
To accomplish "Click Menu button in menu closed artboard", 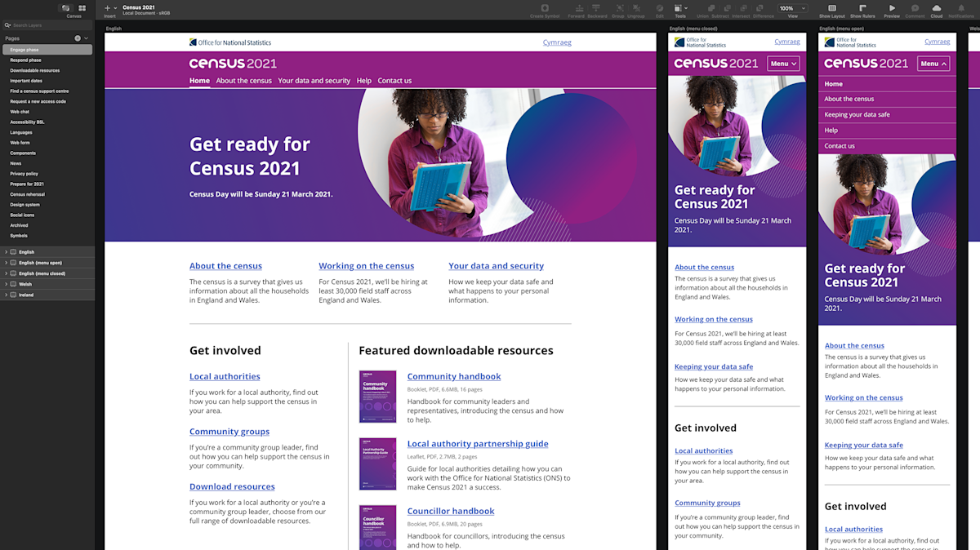I will [783, 64].
